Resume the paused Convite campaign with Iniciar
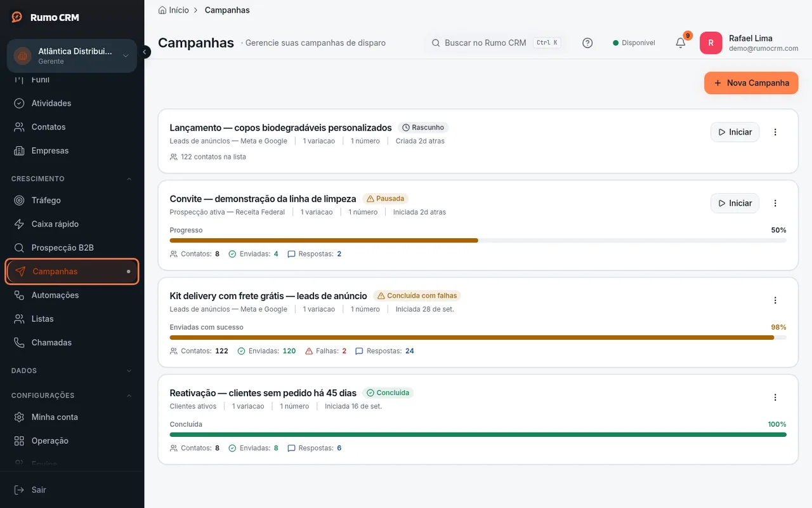The width and height of the screenshot is (812, 508). click(x=735, y=203)
